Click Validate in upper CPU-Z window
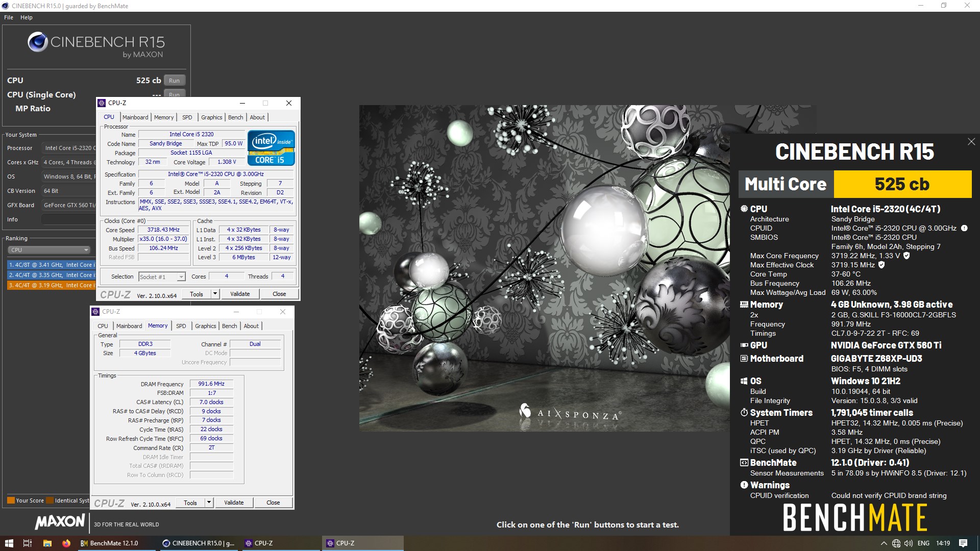 [240, 294]
